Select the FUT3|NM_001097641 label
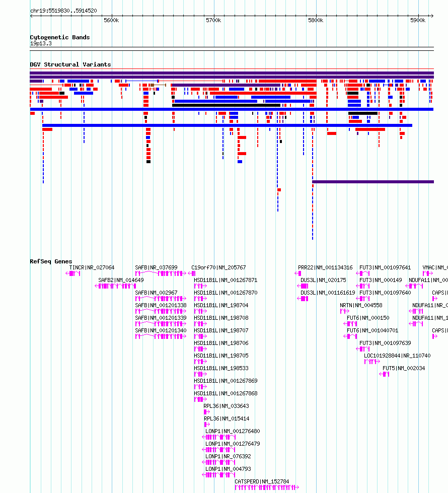The image size is (448, 493). pyautogui.click(x=385, y=267)
